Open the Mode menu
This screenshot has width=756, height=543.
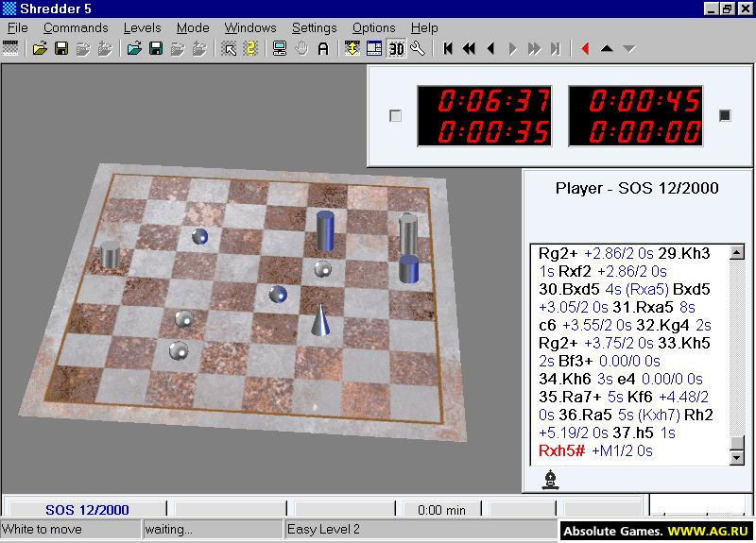pos(193,28)
